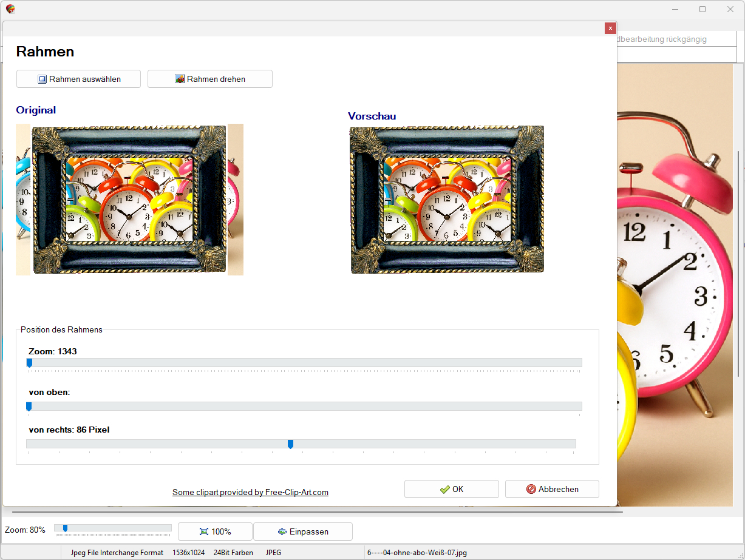Click the Rahmen auswählen button
745x560 pixels.
coord(78,79)
